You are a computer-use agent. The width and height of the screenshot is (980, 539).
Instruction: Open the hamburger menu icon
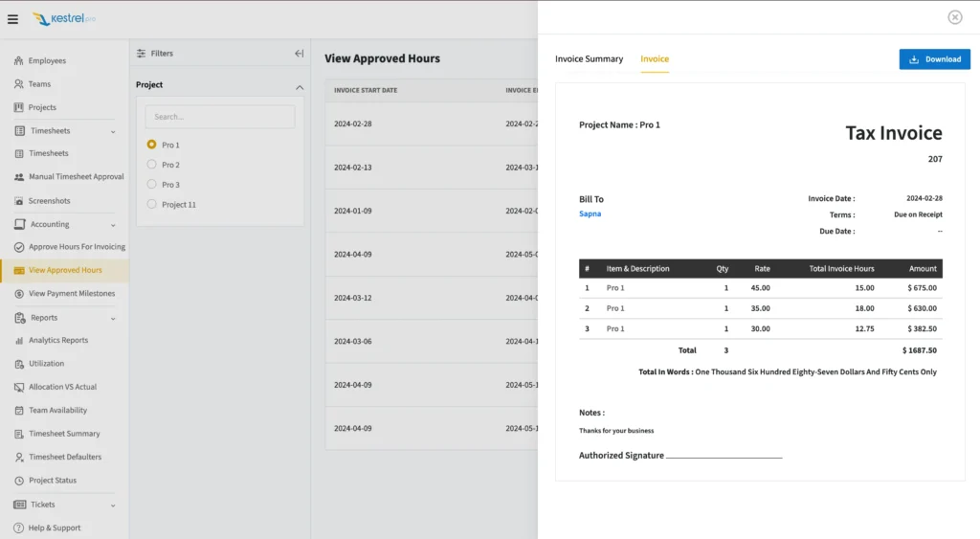(12, 19)
